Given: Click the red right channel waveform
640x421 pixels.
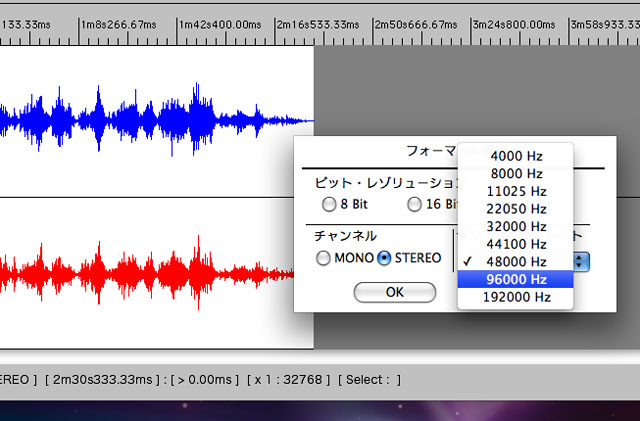Looking at the screenshot, I should (147, 273).
